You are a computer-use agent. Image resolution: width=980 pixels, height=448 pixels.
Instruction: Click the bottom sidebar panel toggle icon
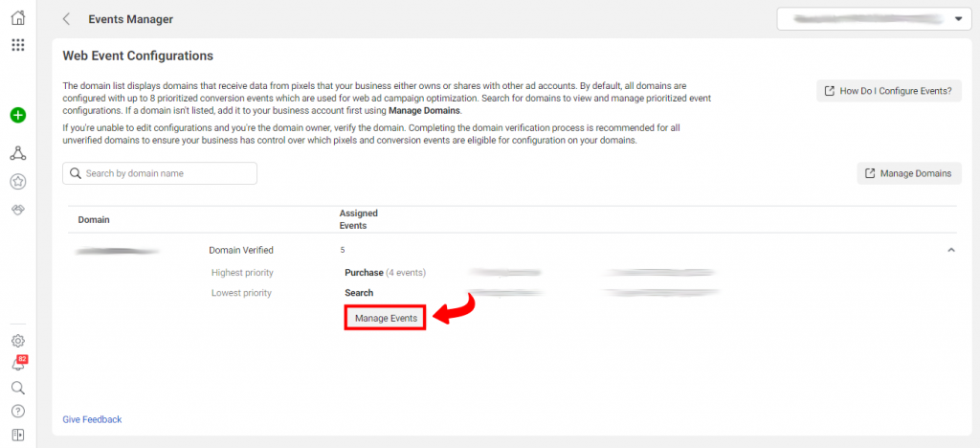point(17,436)
